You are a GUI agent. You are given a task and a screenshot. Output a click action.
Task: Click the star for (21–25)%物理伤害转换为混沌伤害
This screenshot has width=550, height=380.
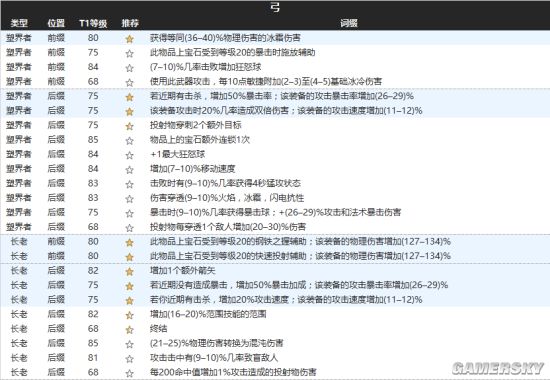129,344
